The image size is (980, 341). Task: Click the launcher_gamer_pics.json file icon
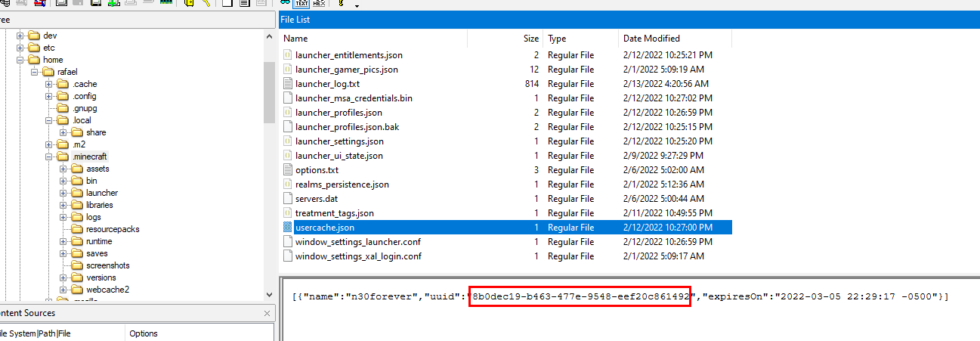tap(287, 70)
